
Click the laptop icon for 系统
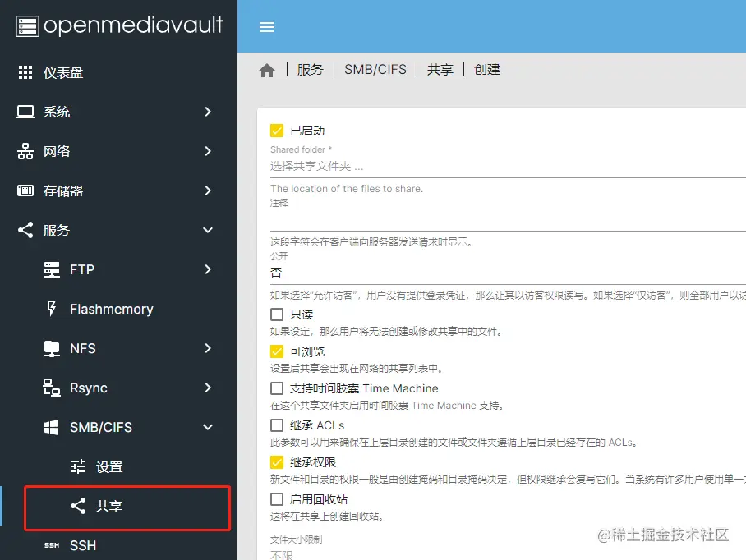click(25, 112)
